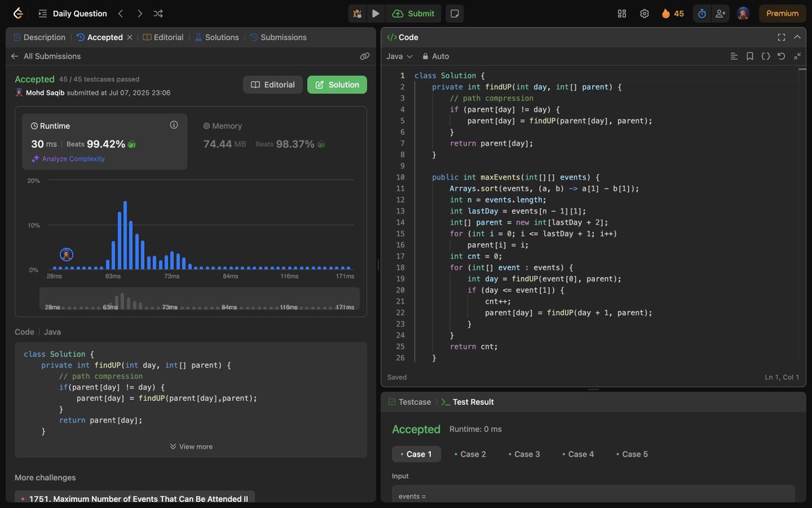The width and height of the screenshot is (812, 508).
Task: Click the tallest bar in runtime chart
Action: click(x=125, y=235)
